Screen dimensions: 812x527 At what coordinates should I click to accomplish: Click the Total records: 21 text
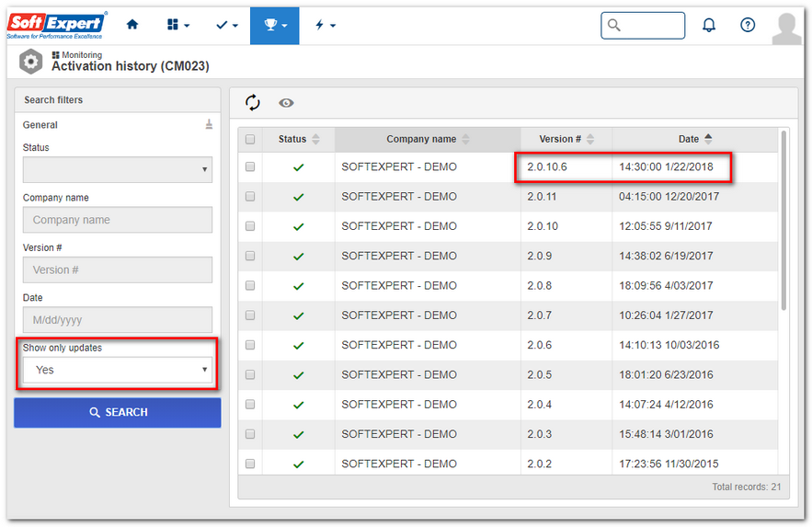(746, 487)
